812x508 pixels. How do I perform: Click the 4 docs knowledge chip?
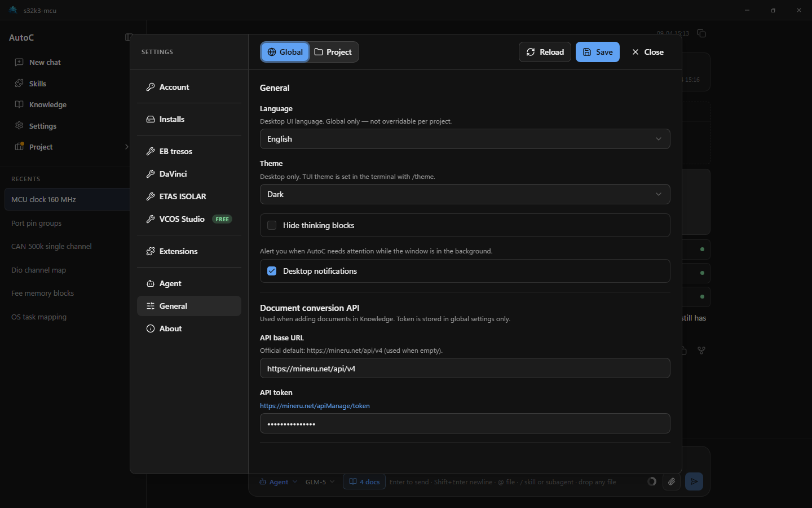[x=364, y=482]
